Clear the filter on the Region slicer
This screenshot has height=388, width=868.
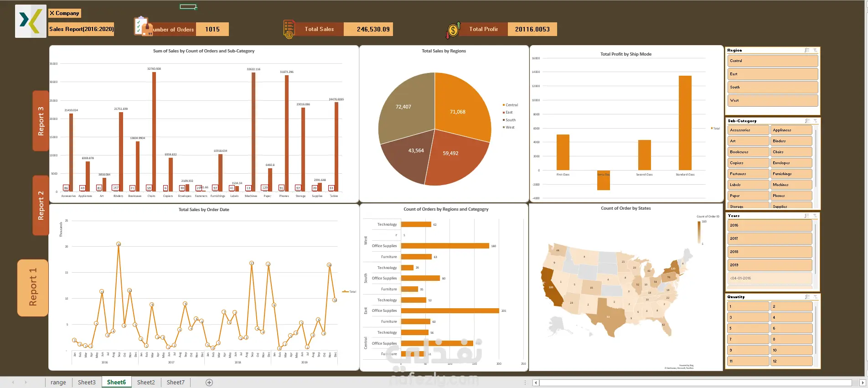click(x=815, y=50)
